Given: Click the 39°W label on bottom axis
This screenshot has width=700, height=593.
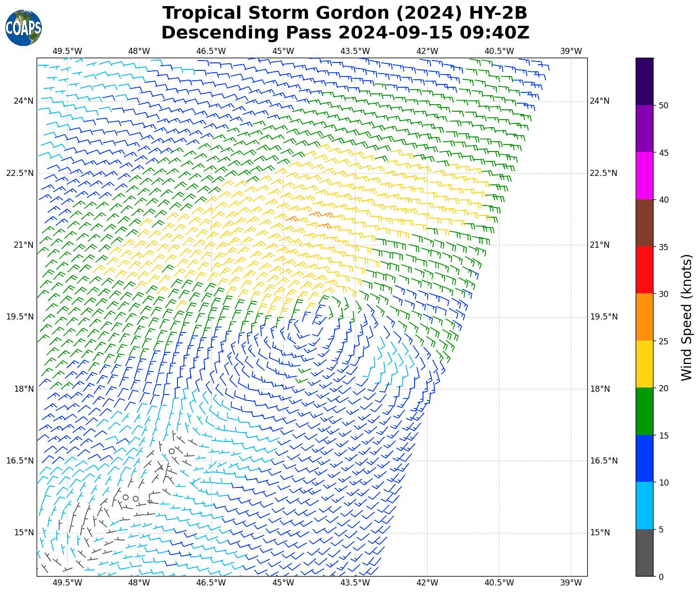Looking at the screenshot, I should click(x=571, y=583).
